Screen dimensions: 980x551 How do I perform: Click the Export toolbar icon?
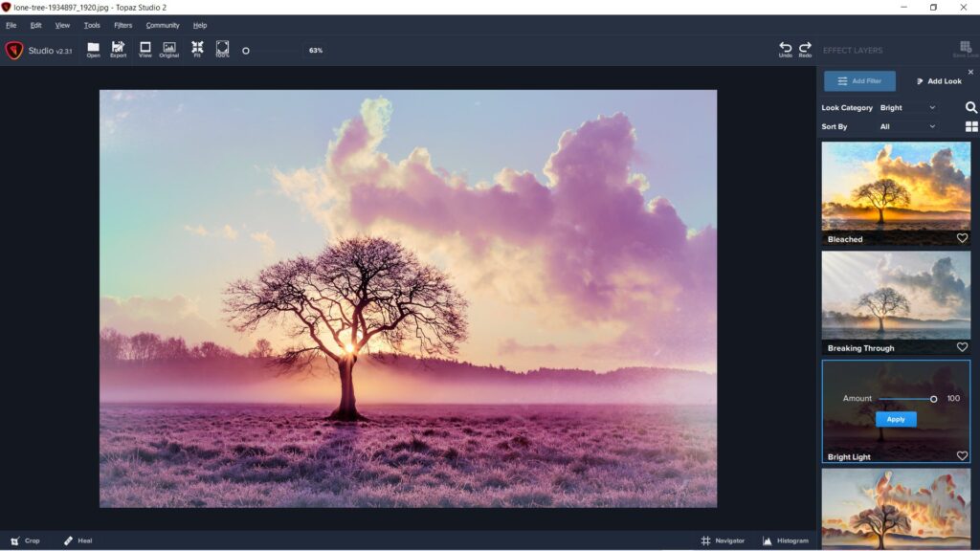click(x=118, y=50)
